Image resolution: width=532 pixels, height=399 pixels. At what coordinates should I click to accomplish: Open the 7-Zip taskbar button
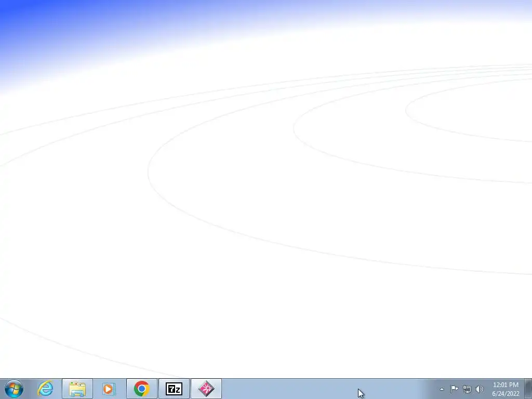(x=174, y=389)
